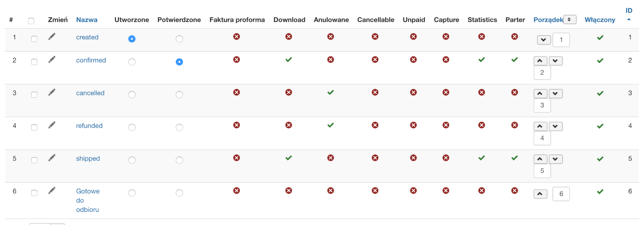
Task: Move cancelled status up in order
Action: coord(540,94)
